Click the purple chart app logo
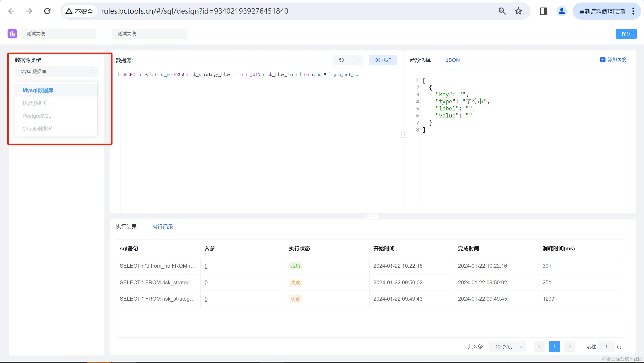 coord(12,34)
